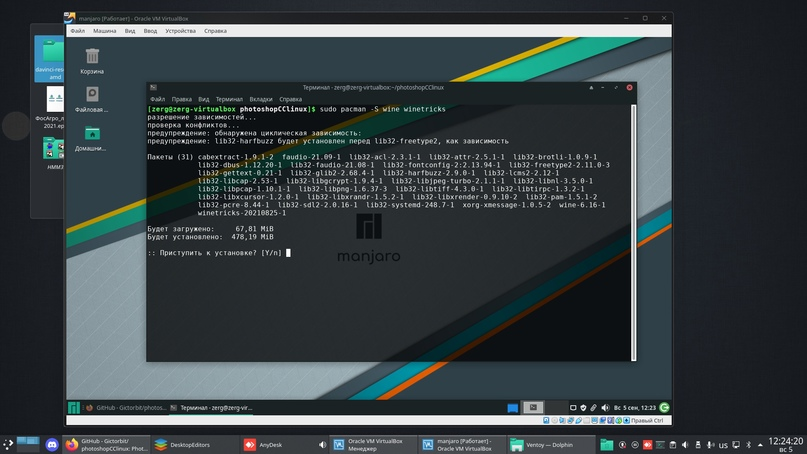Open VirtualBox Вид menu
The image size is (807, 454).
pyautogui.click(x=130, y=31)
